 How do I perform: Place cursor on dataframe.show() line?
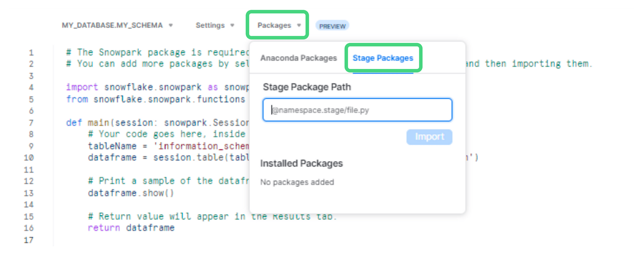(131, 193)
